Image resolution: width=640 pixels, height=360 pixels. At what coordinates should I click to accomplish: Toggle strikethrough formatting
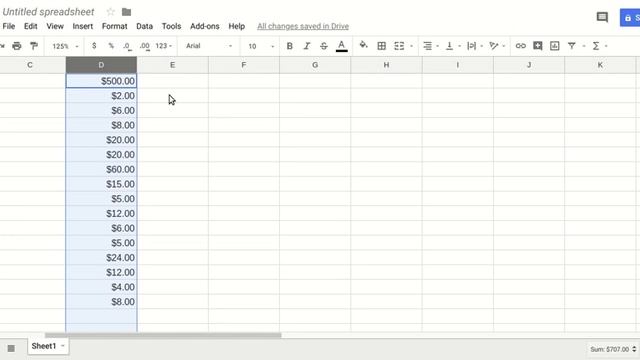click(x=324, y=46)
